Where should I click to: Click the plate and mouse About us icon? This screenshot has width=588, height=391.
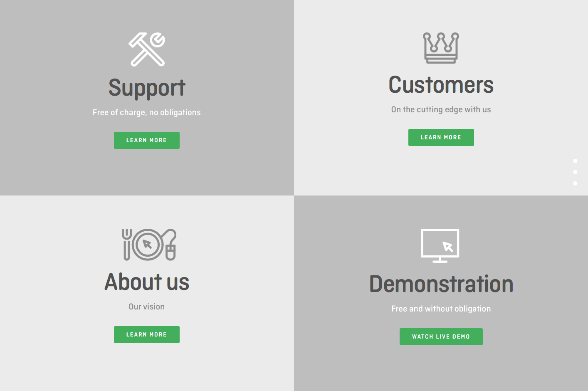[x=149, y=245]
